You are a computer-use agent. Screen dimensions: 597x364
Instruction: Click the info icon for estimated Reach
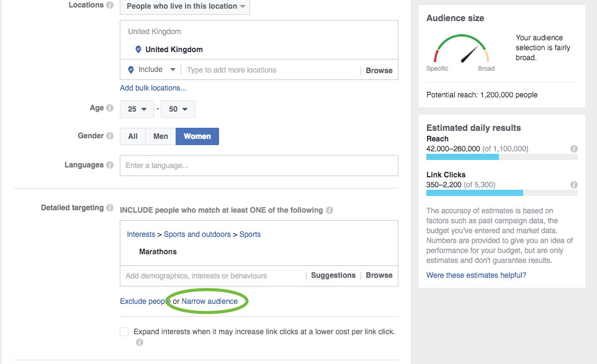[x=574, y=149]
